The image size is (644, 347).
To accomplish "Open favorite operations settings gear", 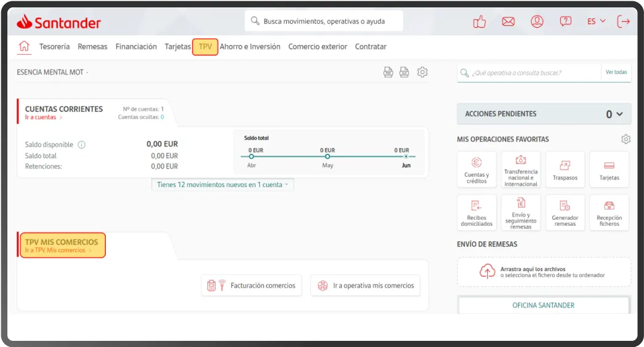I will point(626,139).
